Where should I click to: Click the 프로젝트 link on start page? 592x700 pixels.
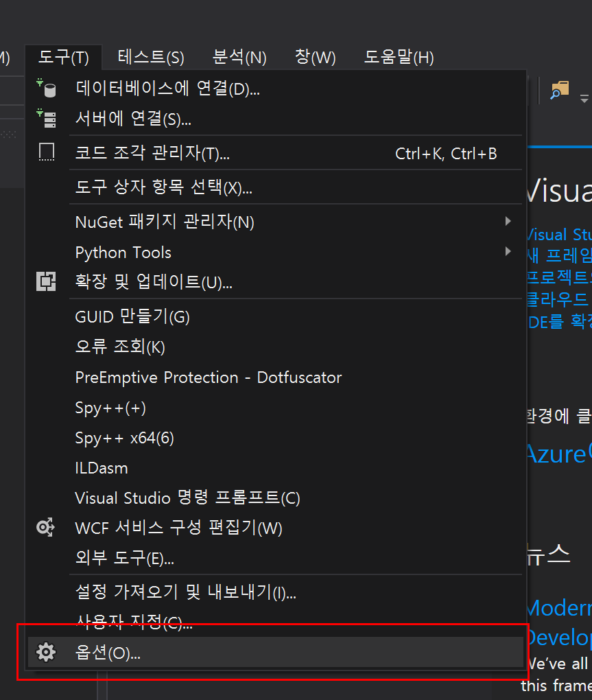(x=558, y=278)
